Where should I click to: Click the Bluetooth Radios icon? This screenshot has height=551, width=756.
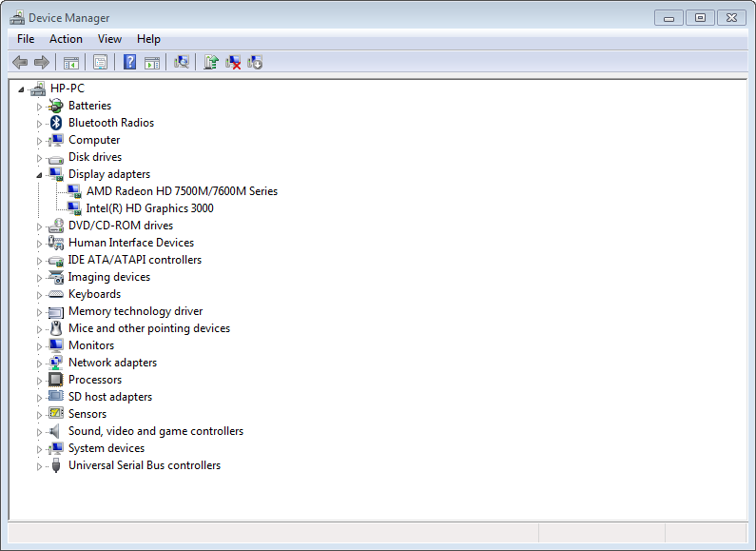pyautogui.click(x=56, y=123)
